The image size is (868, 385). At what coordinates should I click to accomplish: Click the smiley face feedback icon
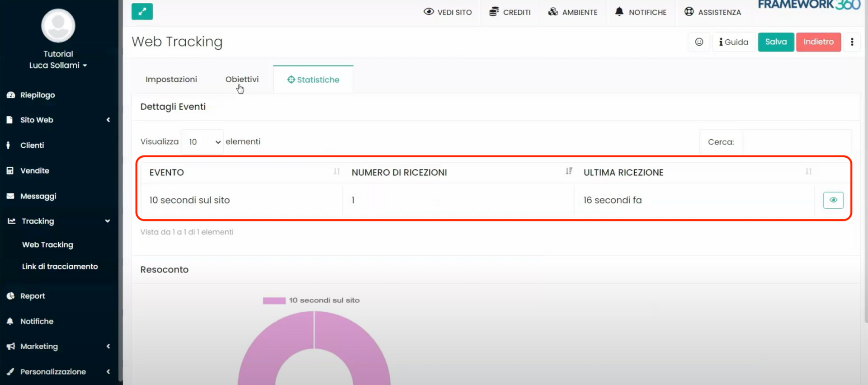pyautogui.click(x=699, y=42)
